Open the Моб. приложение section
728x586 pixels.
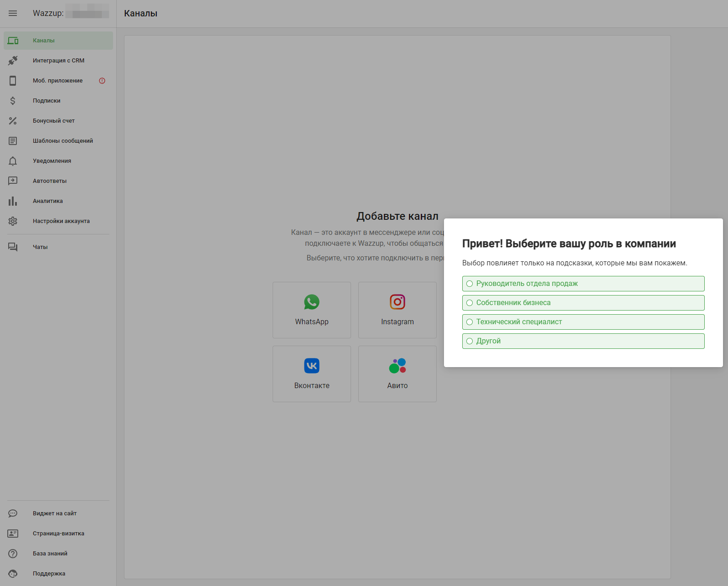[x=58, y=81]
